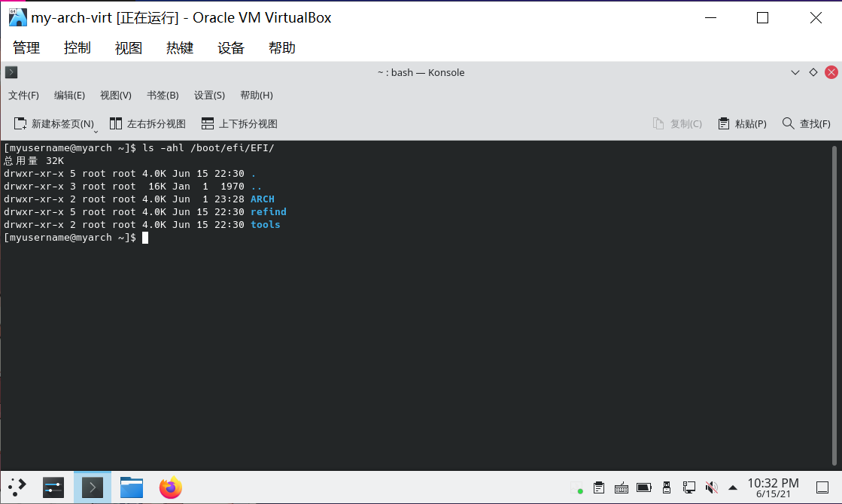The image size is (842, 504).
Task: Click the 粘贴(P) paste button
Action: click(742, 123)
